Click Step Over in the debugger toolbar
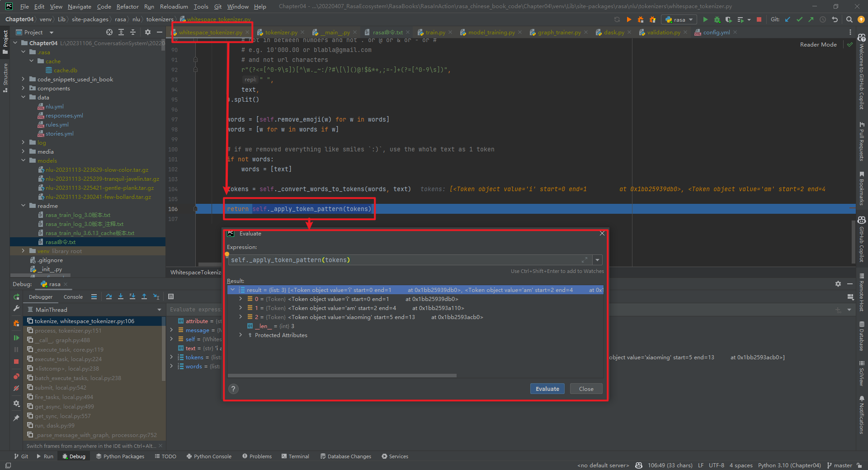 click(x=109, y=296)
